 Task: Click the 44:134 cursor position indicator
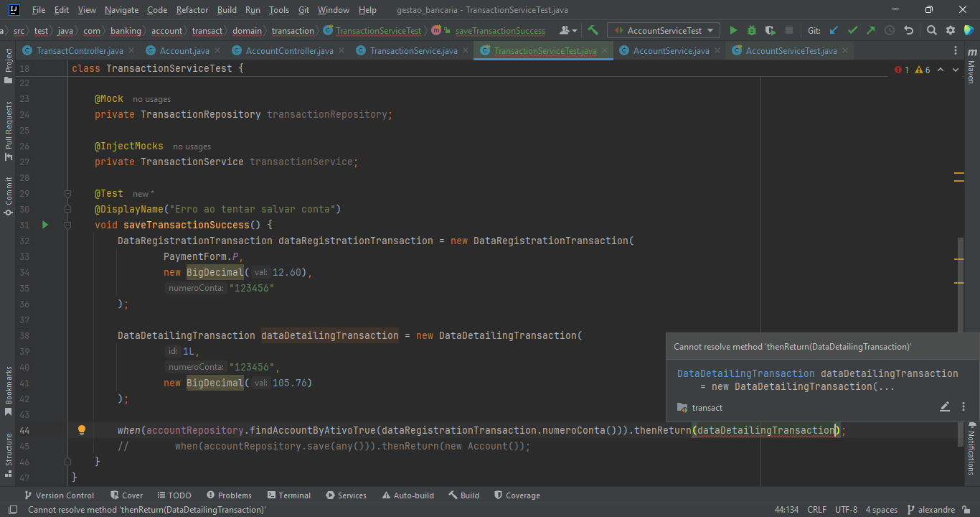(786, 510)
